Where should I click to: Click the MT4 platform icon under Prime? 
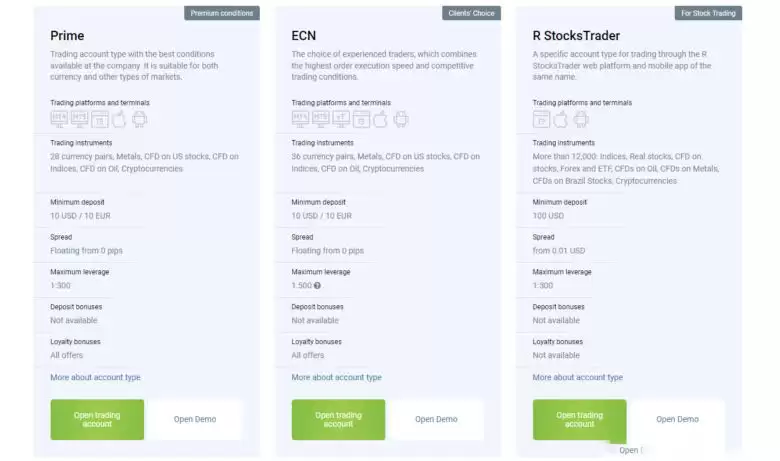click(59, 119)
